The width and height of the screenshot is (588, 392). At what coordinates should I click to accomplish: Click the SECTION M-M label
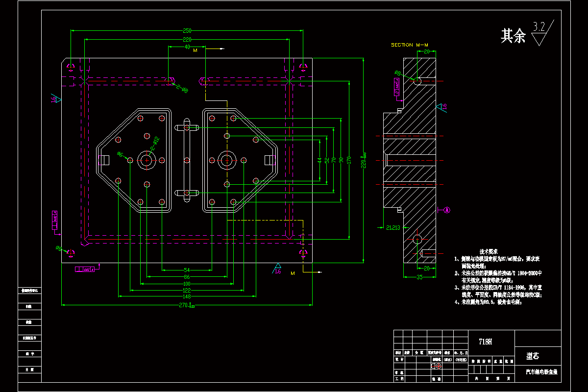pos(410,45)
